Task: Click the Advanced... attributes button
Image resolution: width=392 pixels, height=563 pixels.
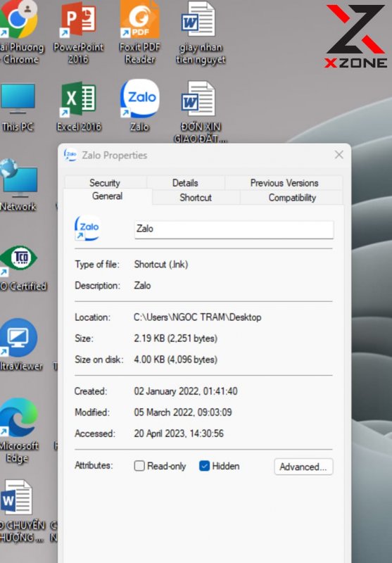Action: (303, 467)
